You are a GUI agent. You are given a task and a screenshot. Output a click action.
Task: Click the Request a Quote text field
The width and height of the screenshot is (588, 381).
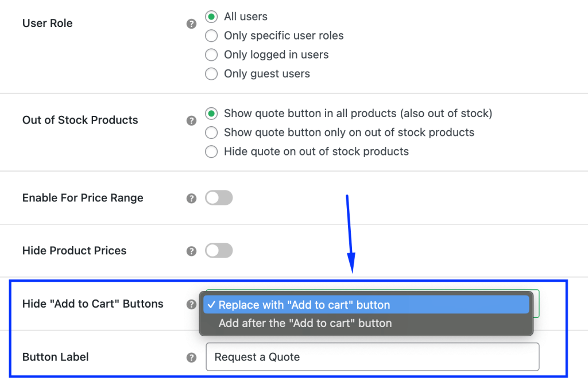point(373,357)
